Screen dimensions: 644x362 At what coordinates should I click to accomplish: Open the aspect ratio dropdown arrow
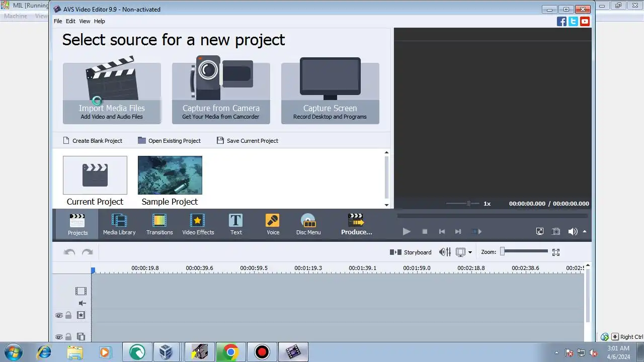point(470,252)
